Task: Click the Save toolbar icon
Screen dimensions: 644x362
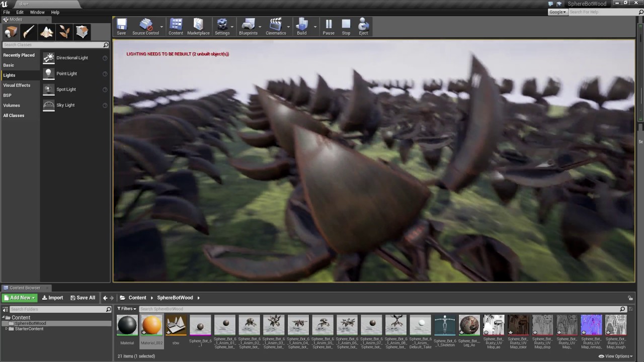Action: point(121,27)
